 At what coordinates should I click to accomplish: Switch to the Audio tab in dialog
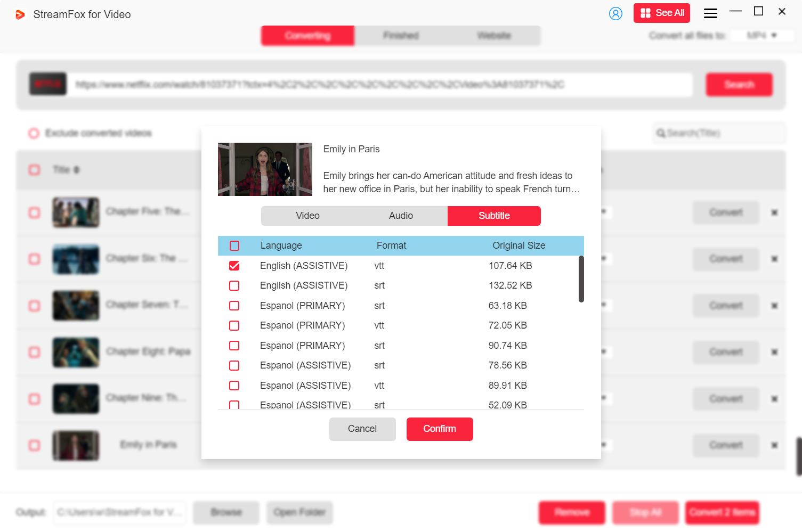401,216
